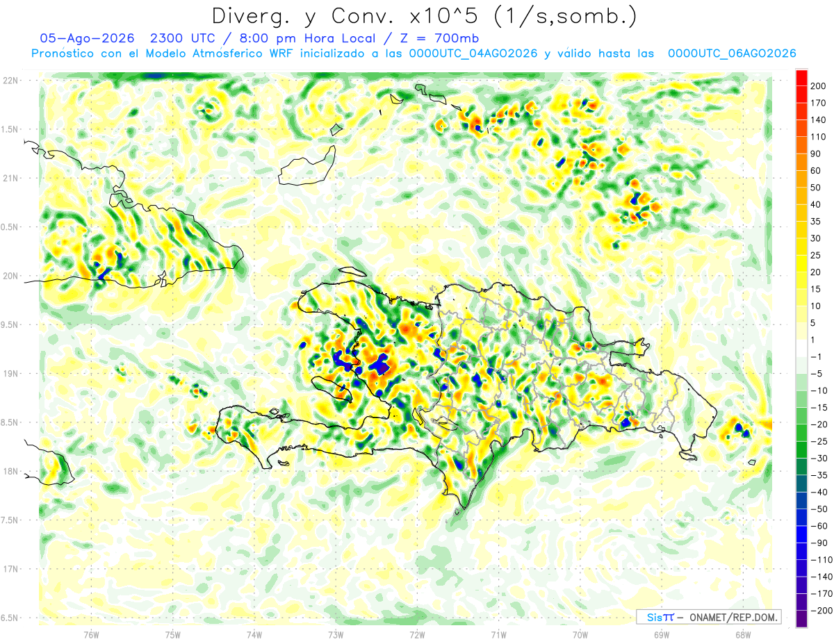
Task: Click the '69W' longitude label
Action: (661, 634)
